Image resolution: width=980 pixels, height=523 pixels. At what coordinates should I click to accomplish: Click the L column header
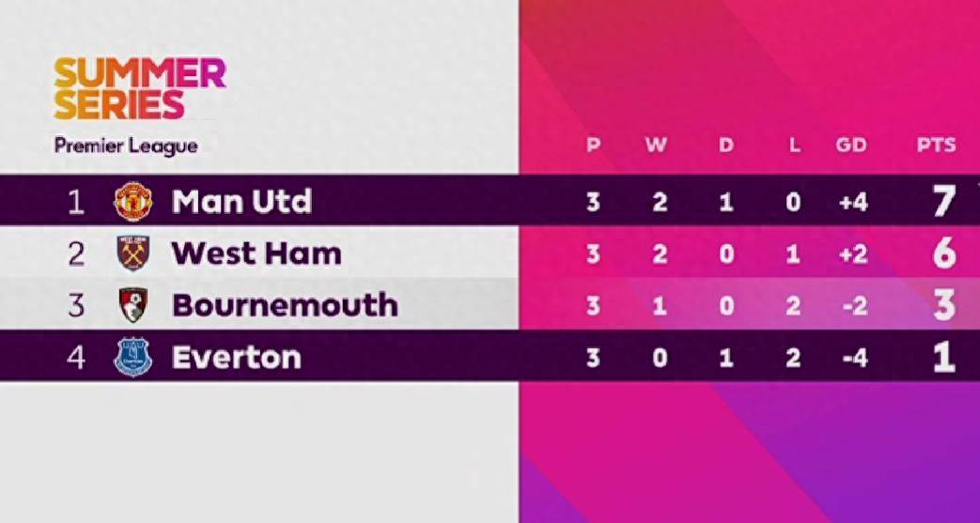[x=794, y=146]
